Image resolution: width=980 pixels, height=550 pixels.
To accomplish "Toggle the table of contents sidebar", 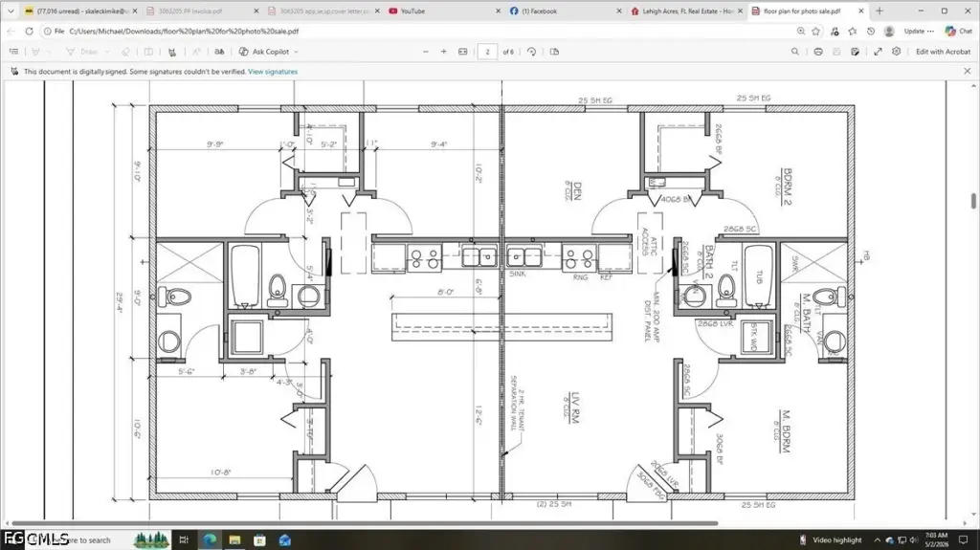I will click(x=13, y=52).
